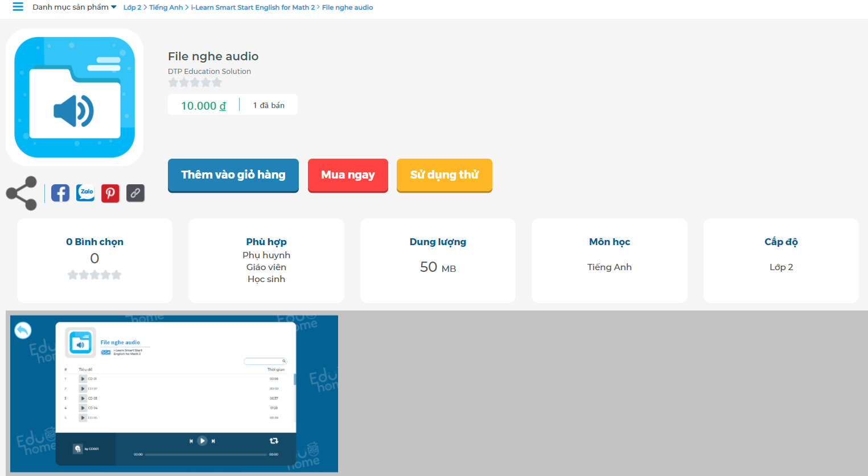This screenshot has width=868, height=476.
Task: Click the Học sinh audience entry
Action: point(266,279)
